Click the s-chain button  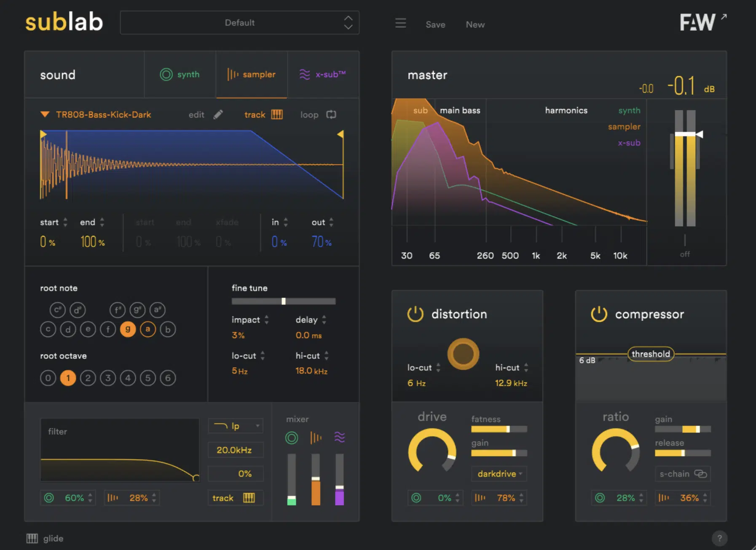pos(683,474)
